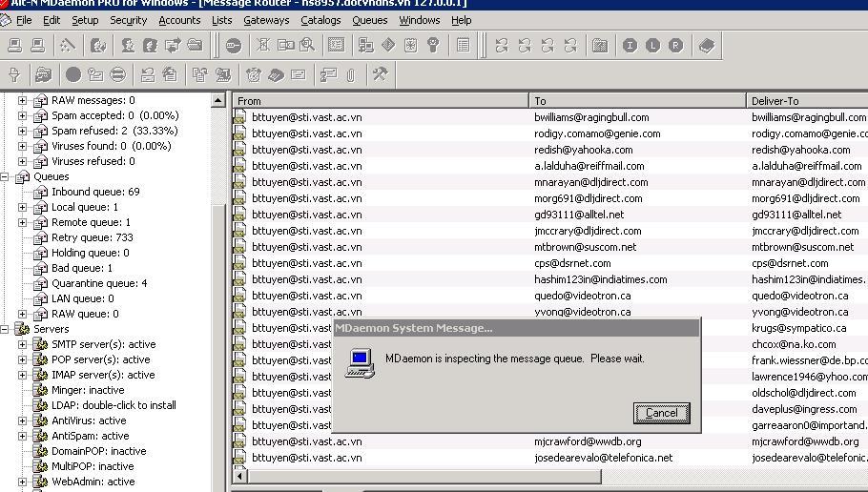Expand the Viruses found tree node
The image size is (868, 492).
tap(22, 146)
